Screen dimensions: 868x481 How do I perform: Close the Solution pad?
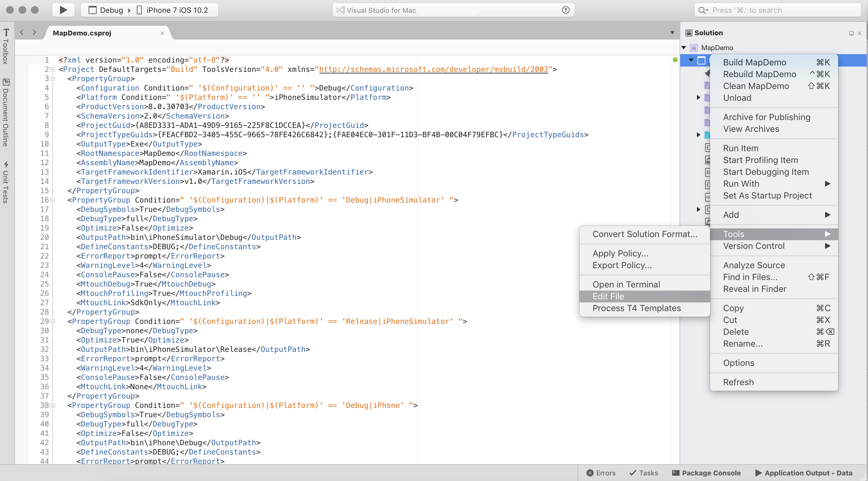[x=860, y=33]
